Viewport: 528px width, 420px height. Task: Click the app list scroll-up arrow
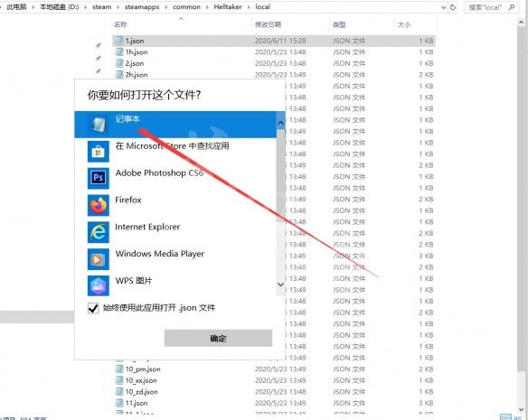coord(280,123)
